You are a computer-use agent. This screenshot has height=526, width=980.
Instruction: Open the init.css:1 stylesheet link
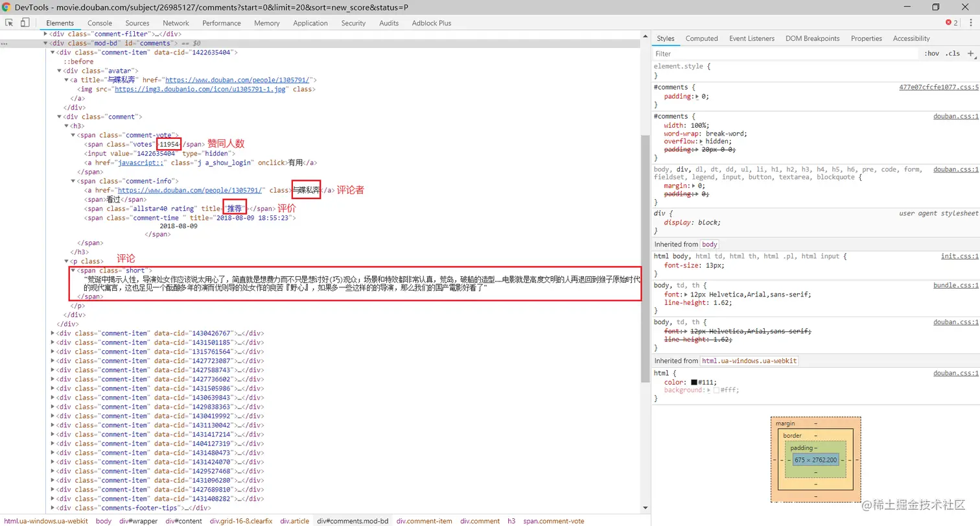pos(960,256)
